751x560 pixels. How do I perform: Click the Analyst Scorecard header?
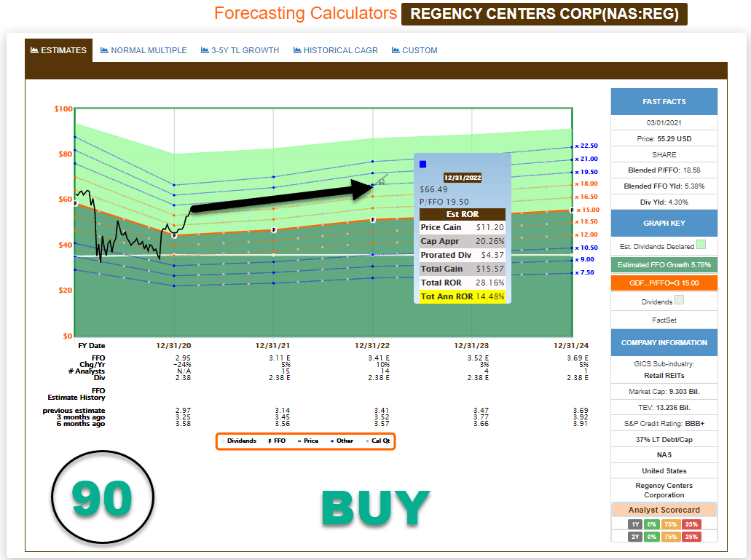click(x=664, y=510)
